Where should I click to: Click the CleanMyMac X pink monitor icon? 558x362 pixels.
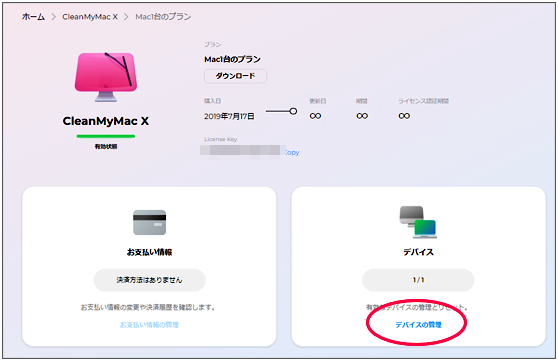[x=106, y=77]
